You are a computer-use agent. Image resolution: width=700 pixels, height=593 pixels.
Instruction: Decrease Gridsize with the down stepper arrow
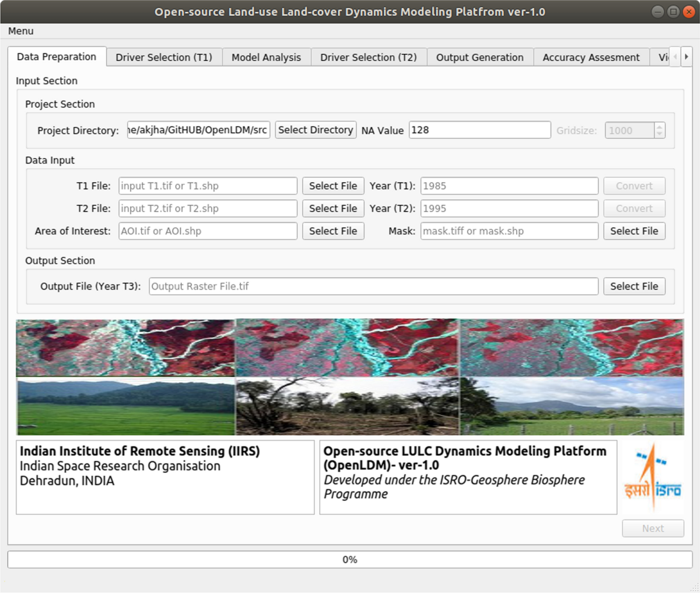click(x=659, y=134)
